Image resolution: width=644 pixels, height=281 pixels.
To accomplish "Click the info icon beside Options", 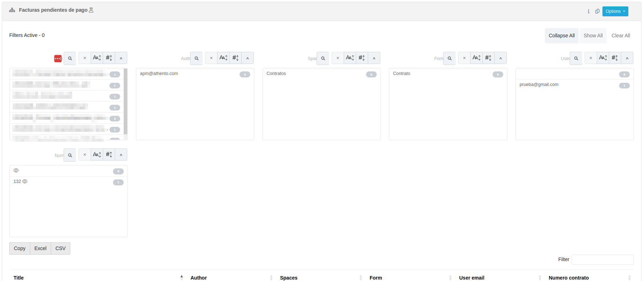I will [589, 11].
